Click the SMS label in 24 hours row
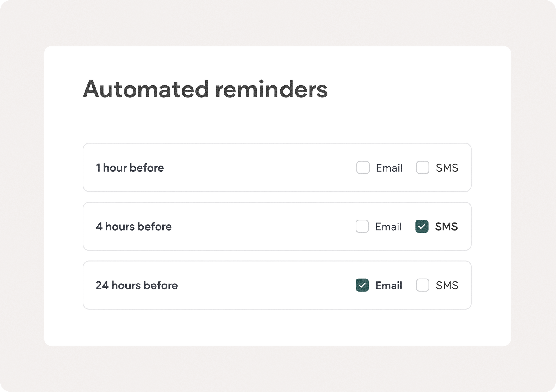The image size is (556, 392). point(447,285)
